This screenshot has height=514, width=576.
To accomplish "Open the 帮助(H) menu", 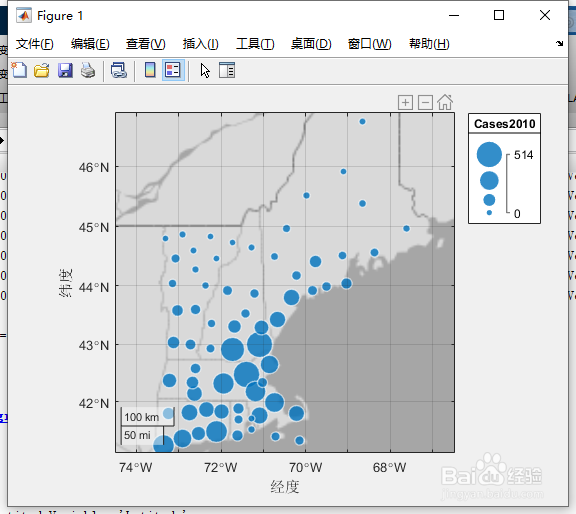I will tap(429, 44).
